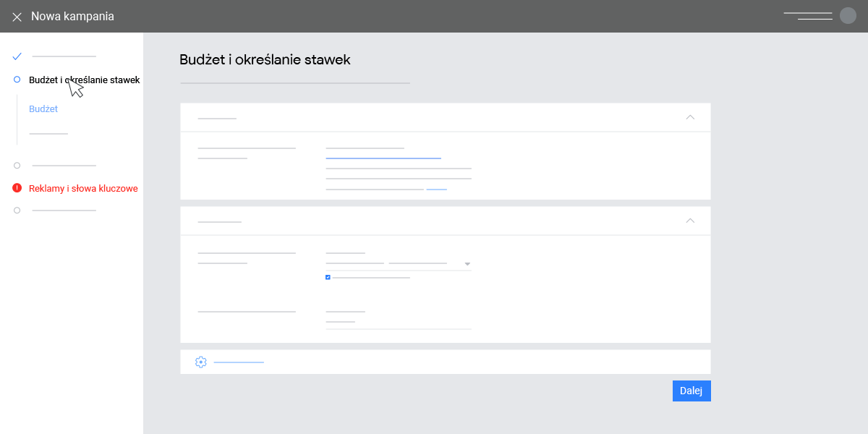
Task: Click the Nowa kampania title text
Action: [72, 16]
